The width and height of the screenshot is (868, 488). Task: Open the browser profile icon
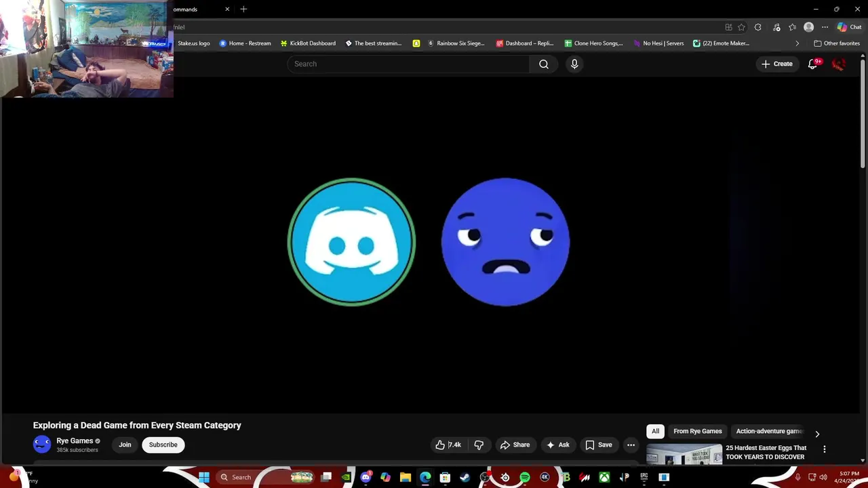pyautogui.click(x=808, y=27)
